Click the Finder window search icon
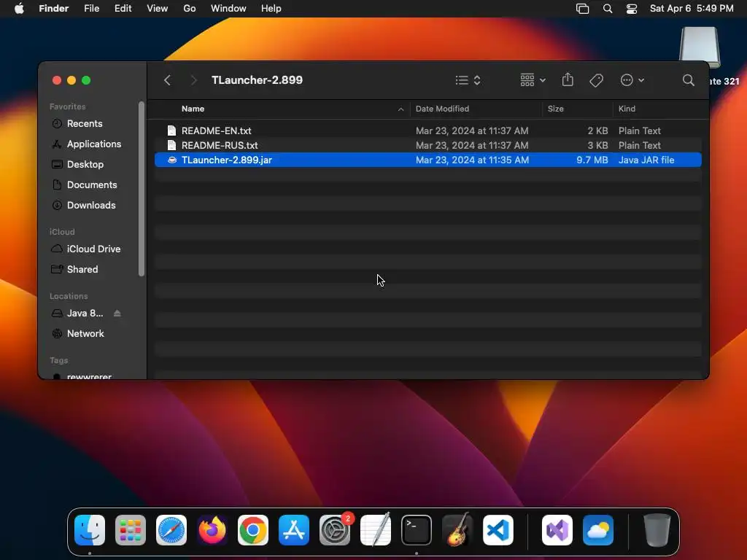This screenshot has height=560, width=747. point(688,80)
